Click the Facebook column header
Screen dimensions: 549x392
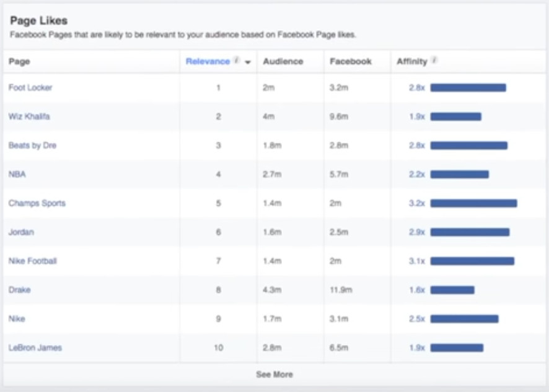pyautogui.click(x=351, y=61)
